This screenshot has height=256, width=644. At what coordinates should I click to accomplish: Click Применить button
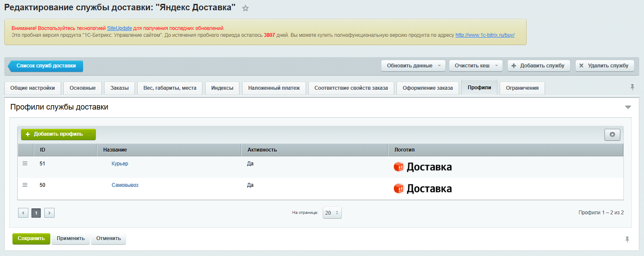point(71,239)
